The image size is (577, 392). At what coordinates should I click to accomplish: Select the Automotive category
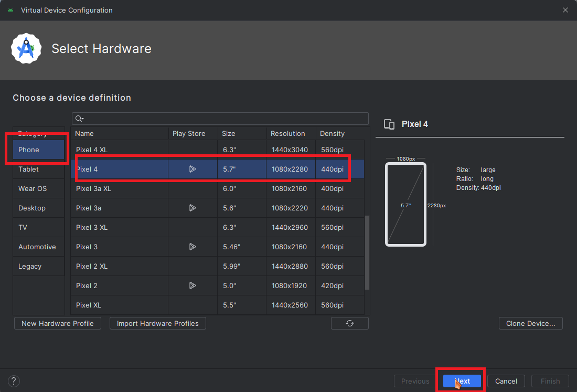coord(39,247)
